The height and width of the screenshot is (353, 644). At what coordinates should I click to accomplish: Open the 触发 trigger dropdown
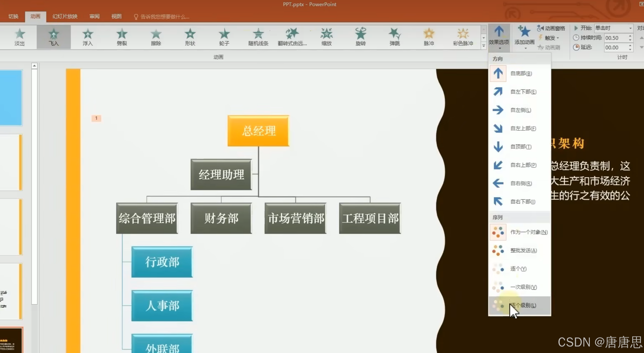click(551, 38)
